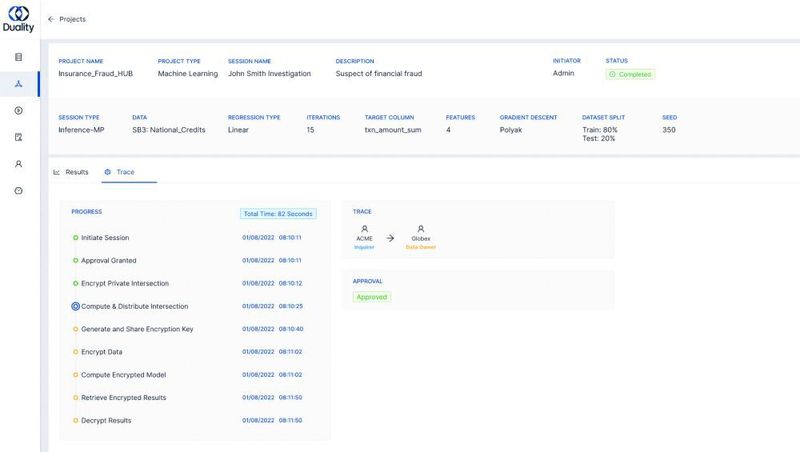Image resolution: width=800 pixels, height=452 pixels.
Task: Click John Smith Investigation session name
Action: (269, 74)
